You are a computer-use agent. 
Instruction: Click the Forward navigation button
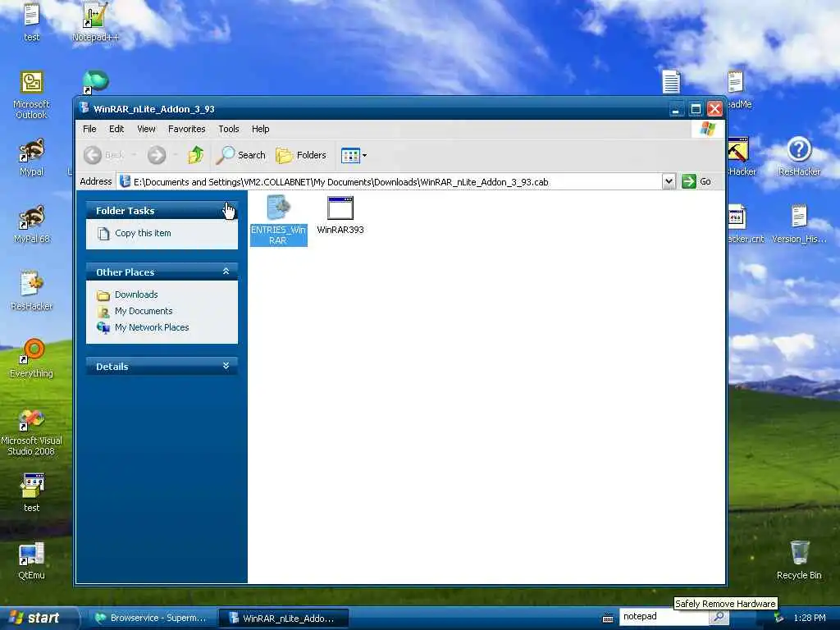pyautogui.click(x=157, y=155)
